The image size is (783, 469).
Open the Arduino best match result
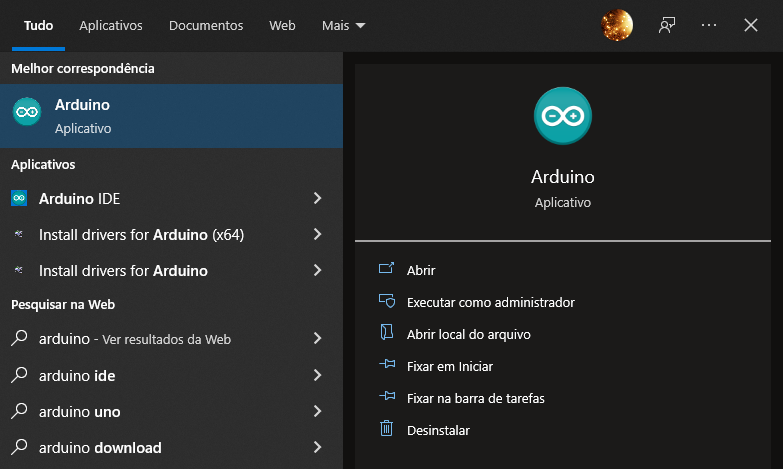(x=171, y=116)
